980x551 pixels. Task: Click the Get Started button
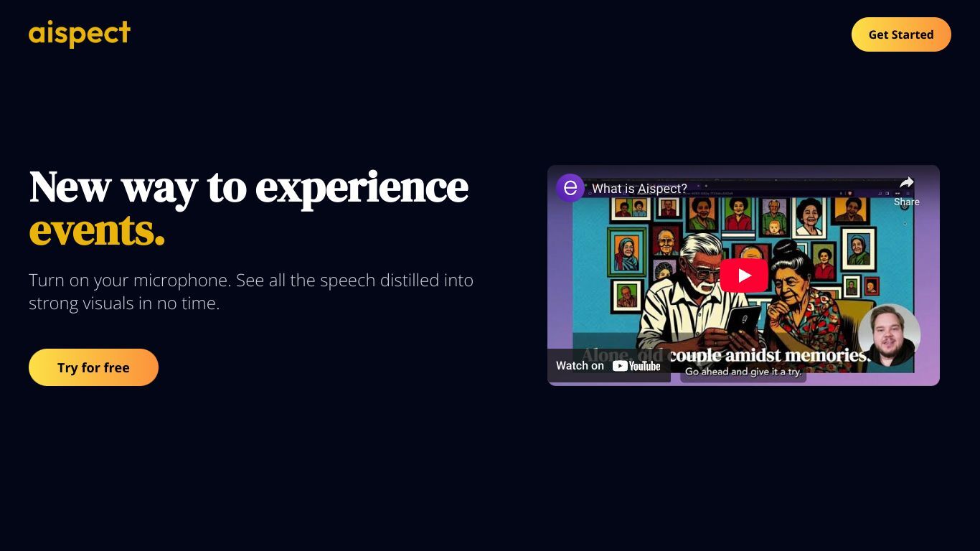[x=901, y=34]
